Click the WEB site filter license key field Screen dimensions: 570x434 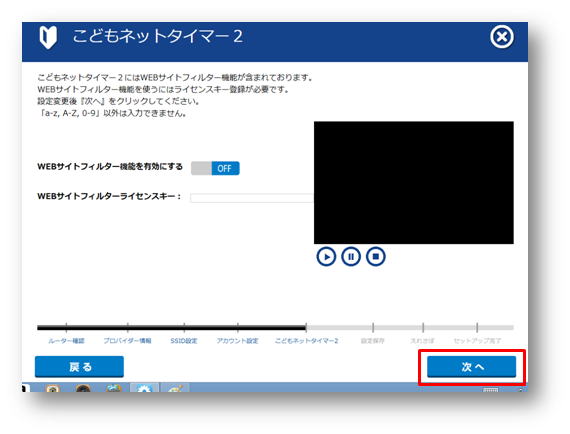coord(252,198)
